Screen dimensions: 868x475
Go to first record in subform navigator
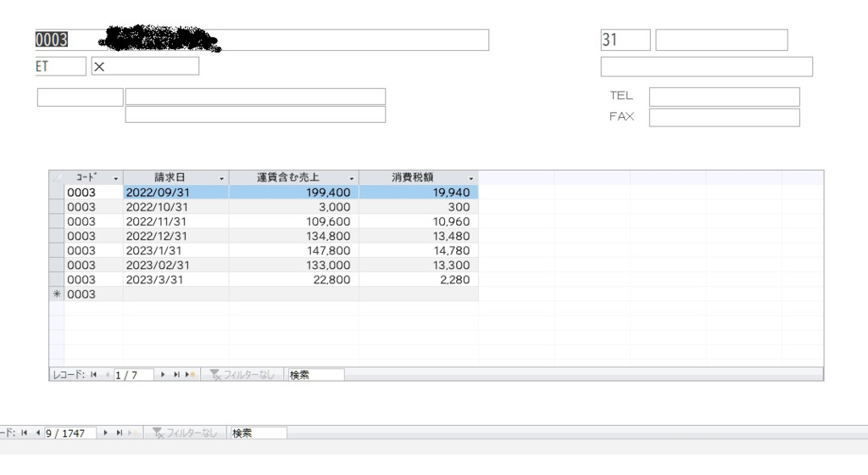94,374
